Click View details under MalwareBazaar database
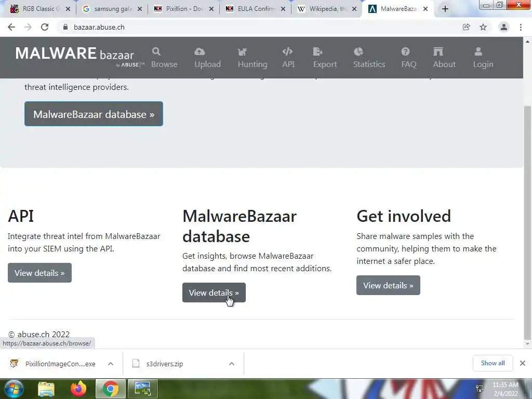Viewport: 532px width, 399px height. (x=214, y=292)
